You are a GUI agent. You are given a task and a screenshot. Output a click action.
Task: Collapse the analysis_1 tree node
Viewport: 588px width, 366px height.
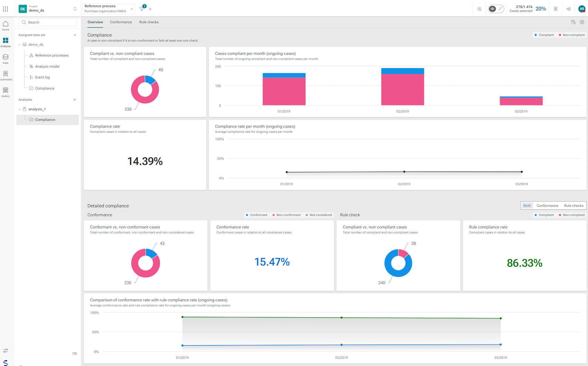click(x=20, y=109)
